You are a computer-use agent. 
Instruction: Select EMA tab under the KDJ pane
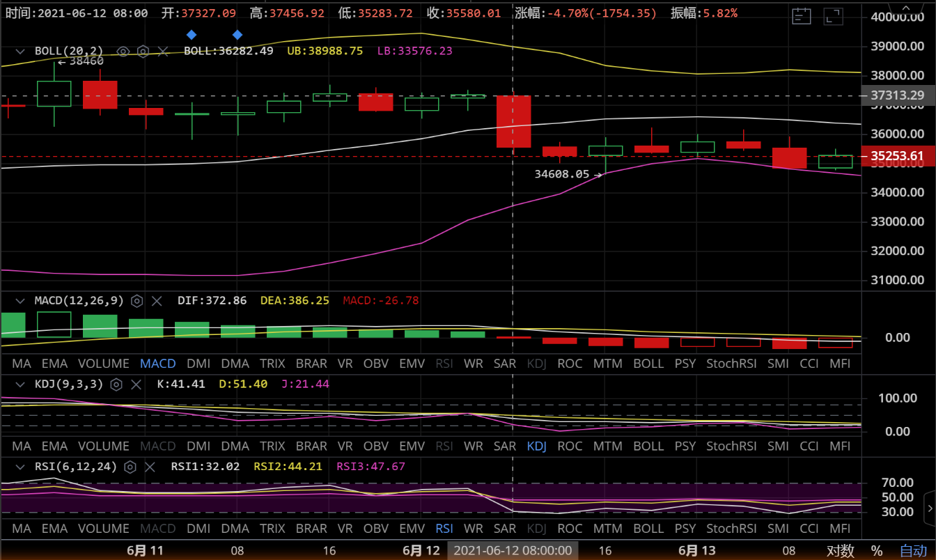click(x=54, y=446)
